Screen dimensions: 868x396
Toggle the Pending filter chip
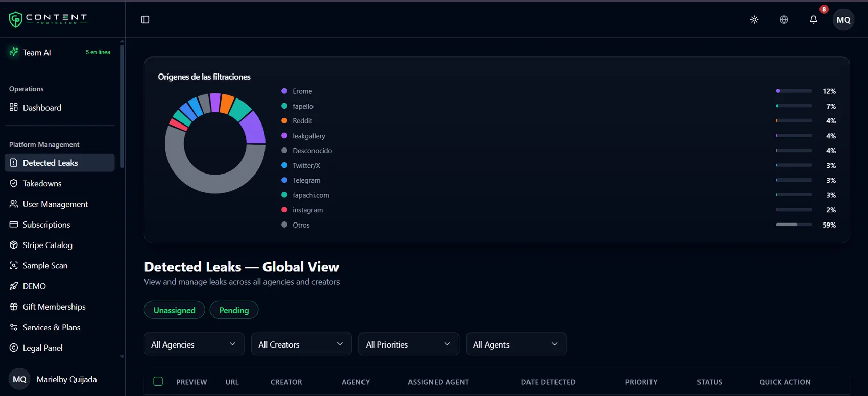coord(234,310)
